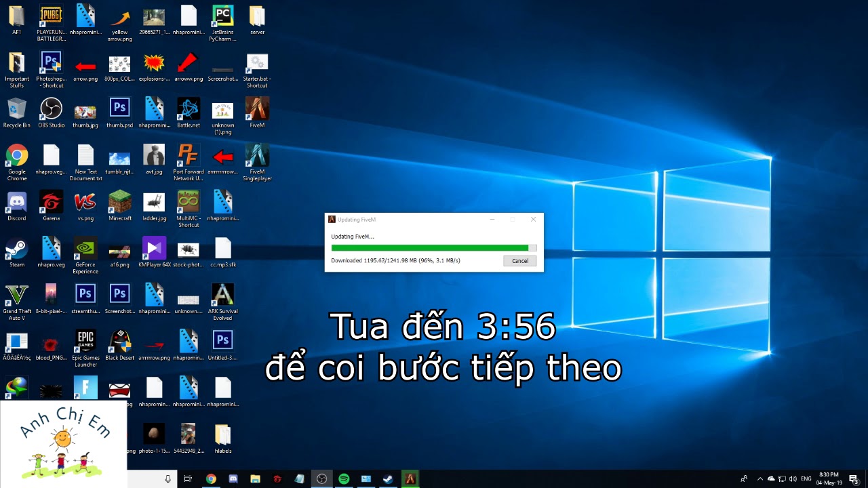Select the thumb.psd file
Viewport: 868px width, 488px height.
point(119,113)
